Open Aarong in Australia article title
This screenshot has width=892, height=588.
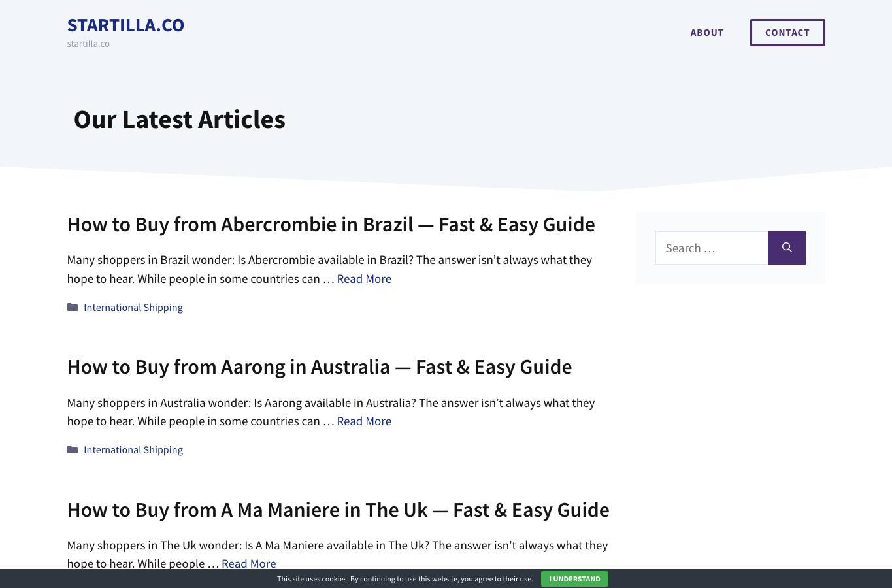[320, 367]
